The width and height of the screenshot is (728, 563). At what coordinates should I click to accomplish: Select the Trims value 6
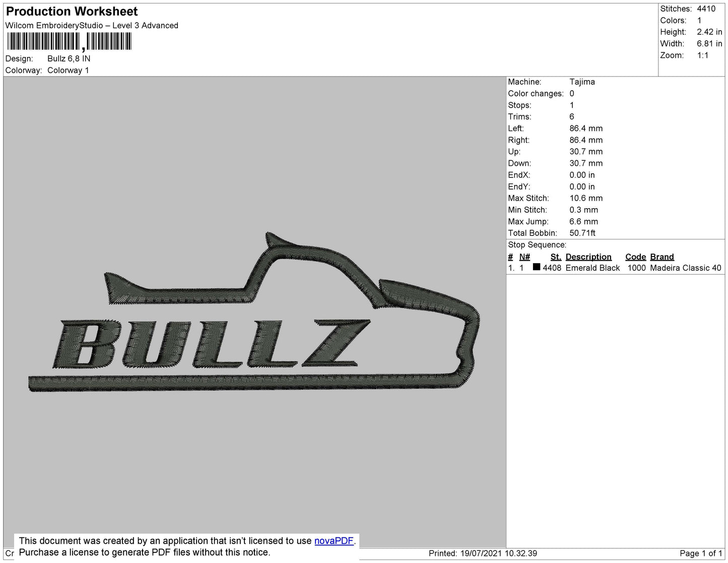(572, 116)
